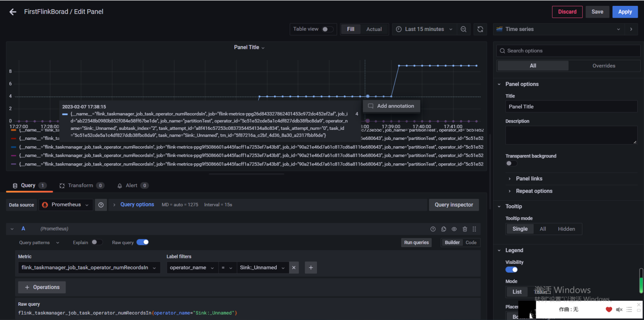Toggle Transparent background switch
The image size is (644, 320).
point(512,163)
